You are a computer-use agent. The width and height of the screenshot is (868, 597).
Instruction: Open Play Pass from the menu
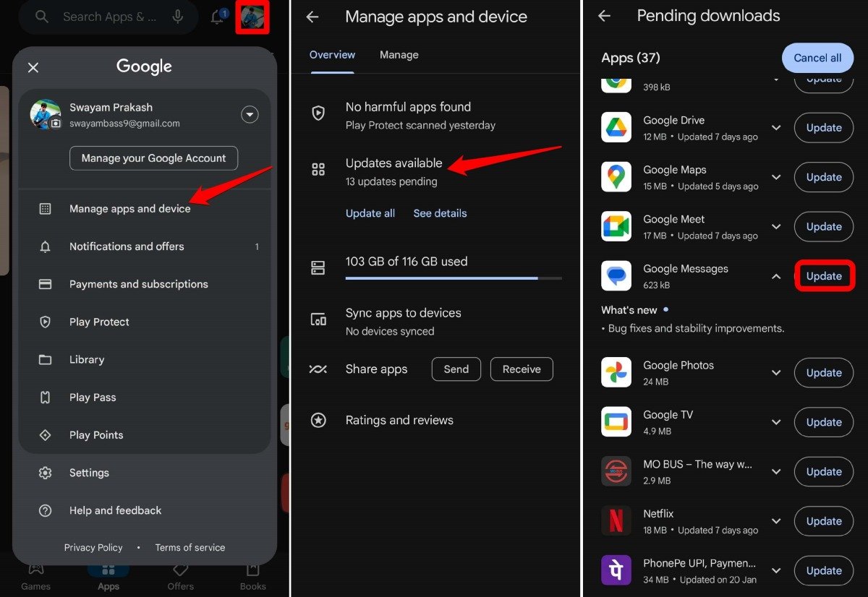tap(93, 397)
